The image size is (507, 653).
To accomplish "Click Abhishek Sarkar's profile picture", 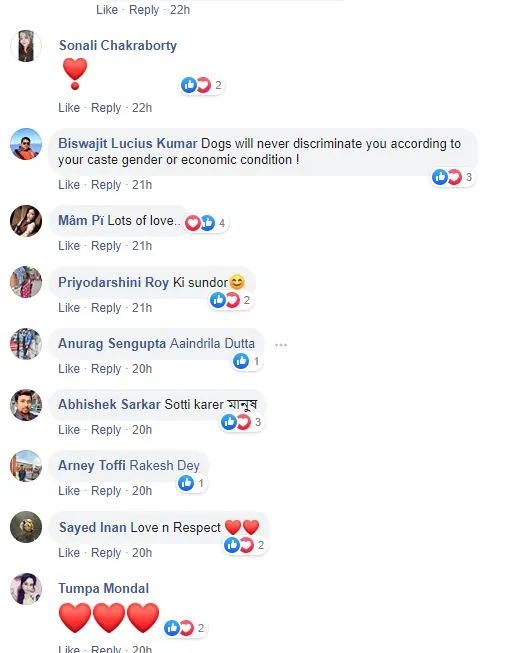I will (x=26, y=405).
